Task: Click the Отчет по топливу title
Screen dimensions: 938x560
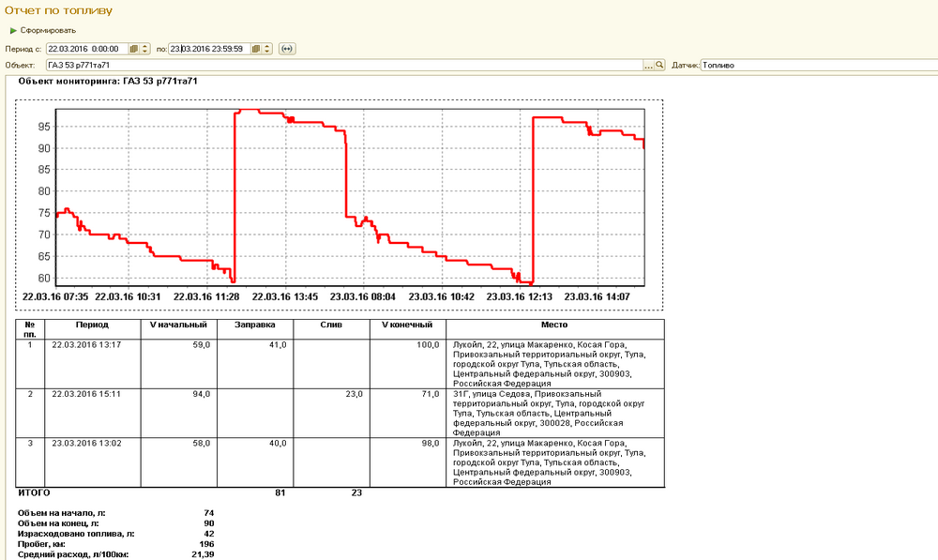Action: click(x=58, y=10)
